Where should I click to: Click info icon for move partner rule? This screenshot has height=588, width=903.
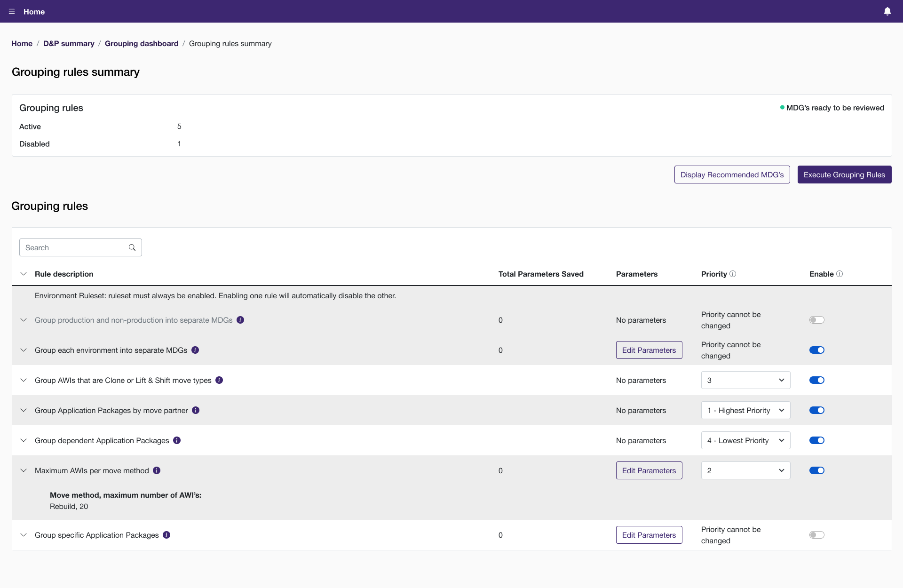tap(196, 410)
